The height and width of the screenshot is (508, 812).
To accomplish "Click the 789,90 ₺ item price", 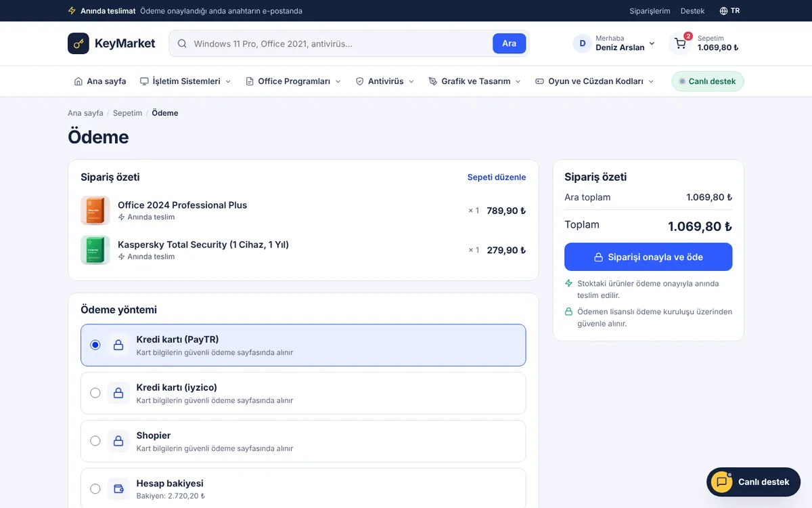I will (x=506, y=211).
